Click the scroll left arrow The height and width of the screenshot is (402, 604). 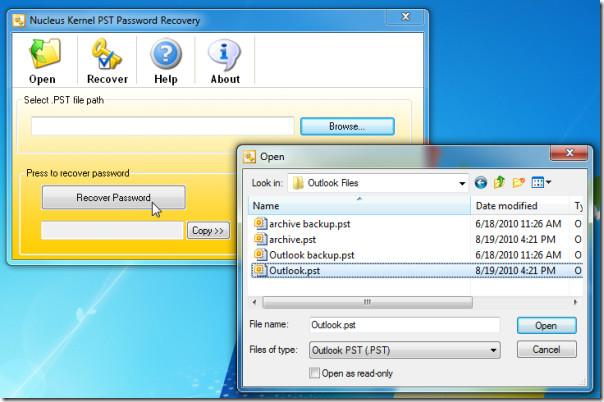coord(254,302)
